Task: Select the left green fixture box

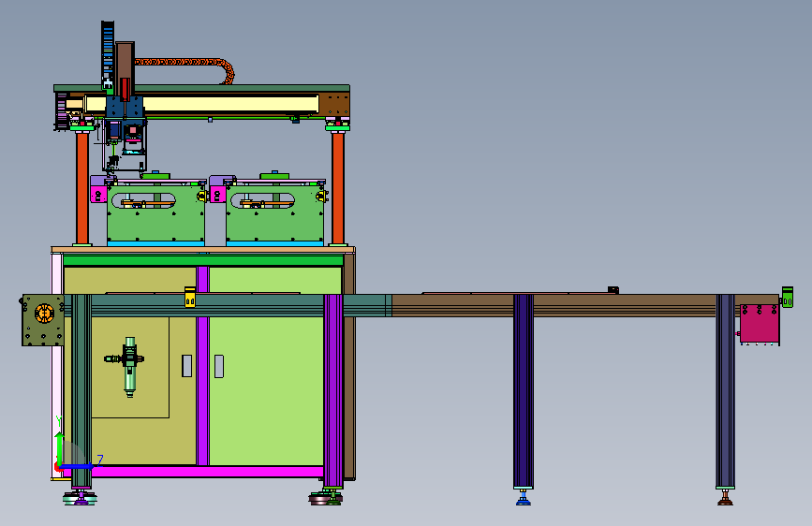Action: tap(155, 212)
